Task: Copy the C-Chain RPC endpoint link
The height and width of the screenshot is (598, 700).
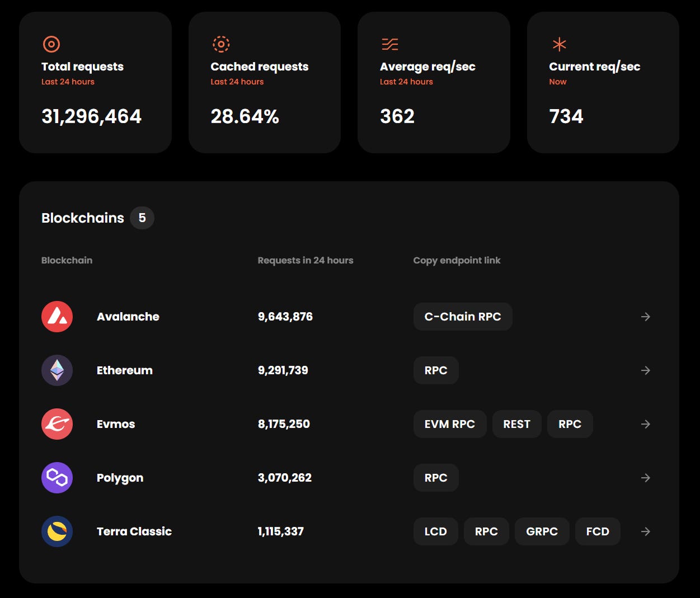Action: (462, 316)
